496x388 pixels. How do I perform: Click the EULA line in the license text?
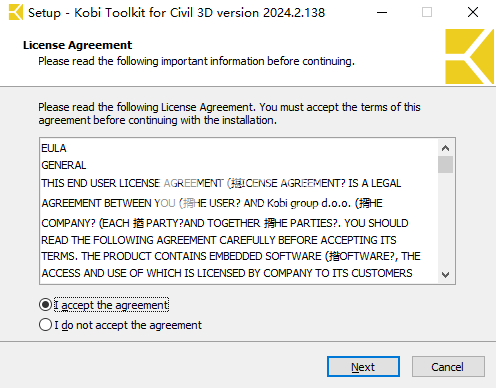(54, 148)
